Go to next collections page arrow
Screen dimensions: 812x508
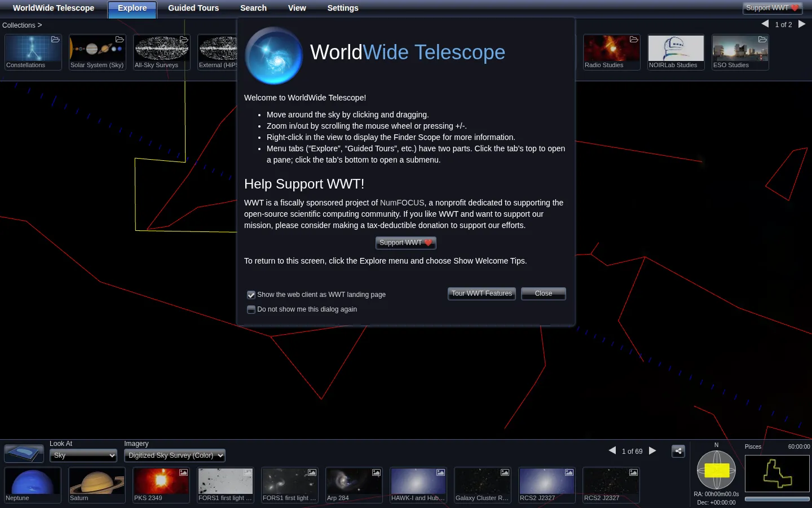(802, 24)
